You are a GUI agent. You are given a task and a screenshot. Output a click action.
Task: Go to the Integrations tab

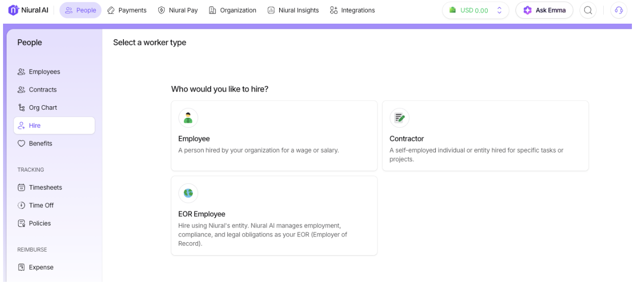coord(352,10)
